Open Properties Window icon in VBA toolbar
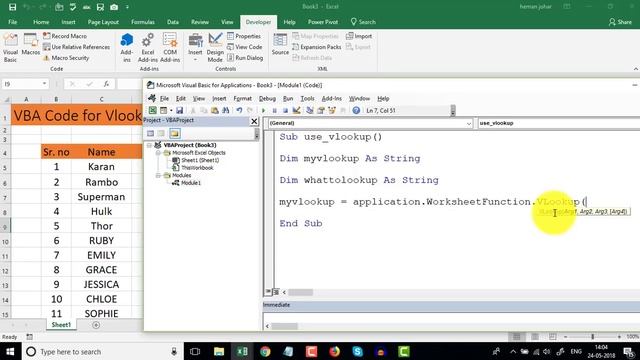 (320, 110)
